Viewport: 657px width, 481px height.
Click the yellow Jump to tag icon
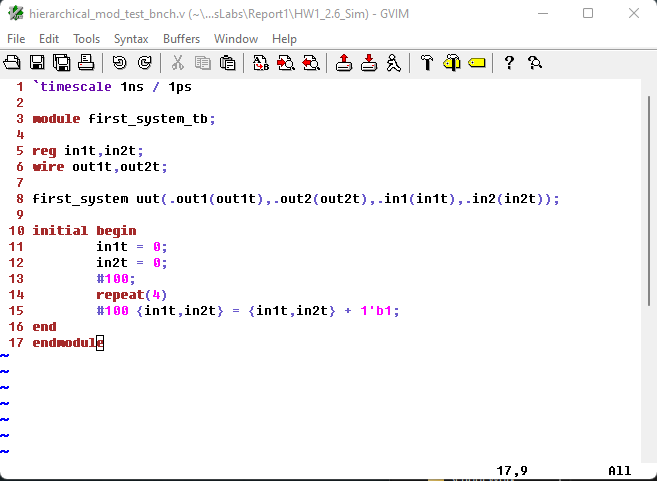[476, 63]
